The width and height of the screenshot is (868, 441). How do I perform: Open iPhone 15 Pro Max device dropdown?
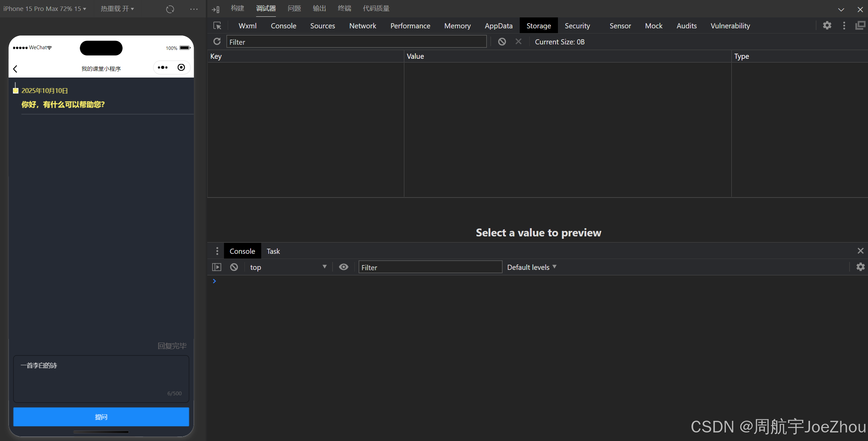44,9
